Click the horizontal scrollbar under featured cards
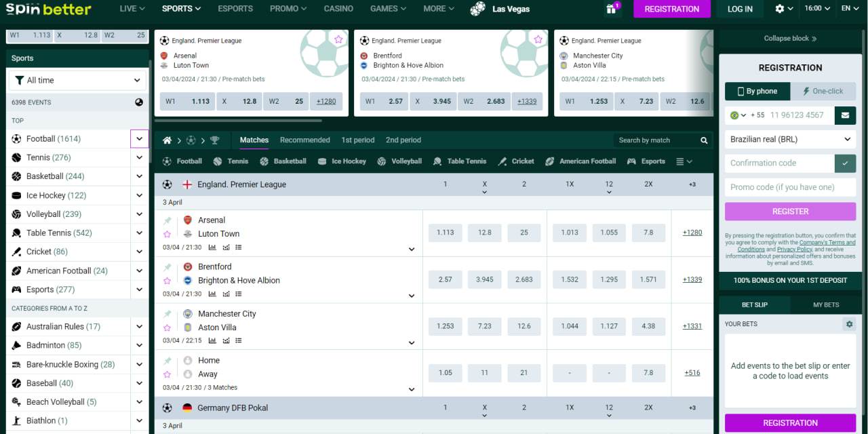Viewport: 868px width, 434px height. (x=238, y=121)
